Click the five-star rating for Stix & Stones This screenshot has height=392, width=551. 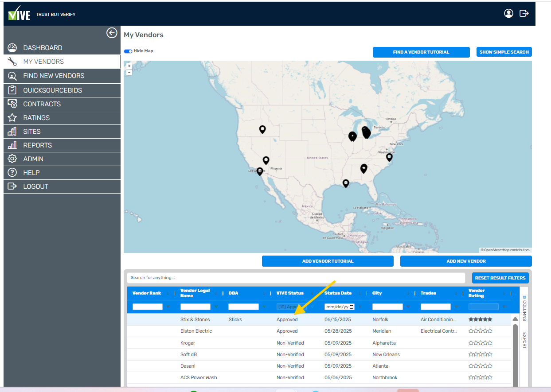point(480,319)
